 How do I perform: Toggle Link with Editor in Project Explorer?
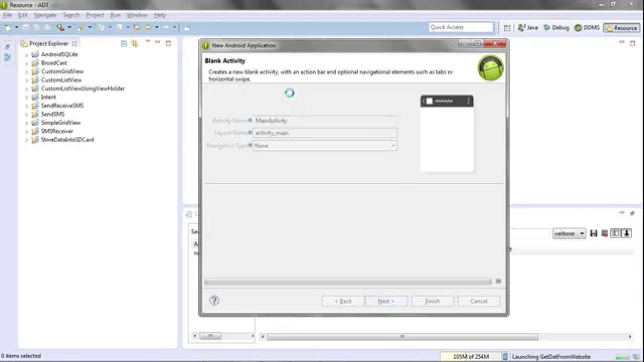pos(134,44)
